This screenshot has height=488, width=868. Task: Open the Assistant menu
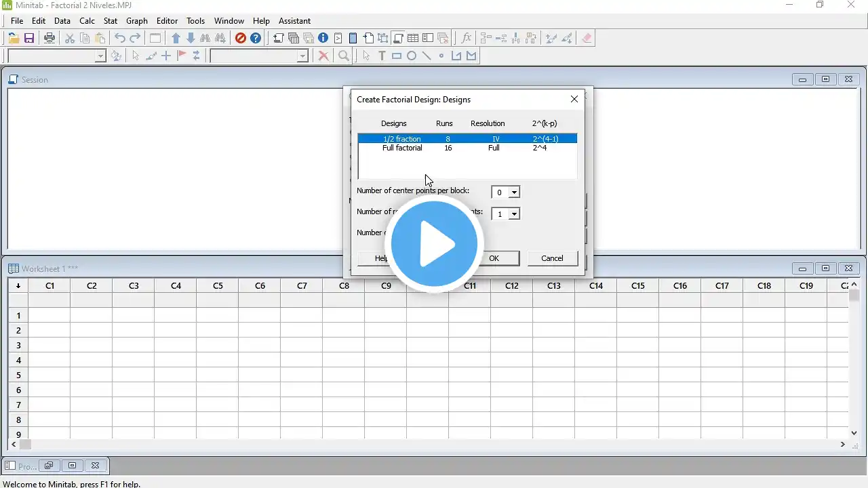(294, 21)
